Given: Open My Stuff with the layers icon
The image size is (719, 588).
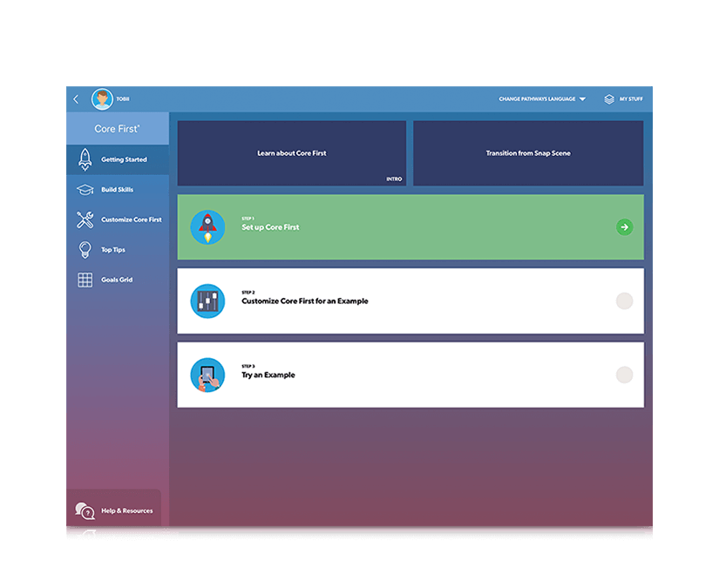Looking at the screenshot, I should tap(608, 98).
